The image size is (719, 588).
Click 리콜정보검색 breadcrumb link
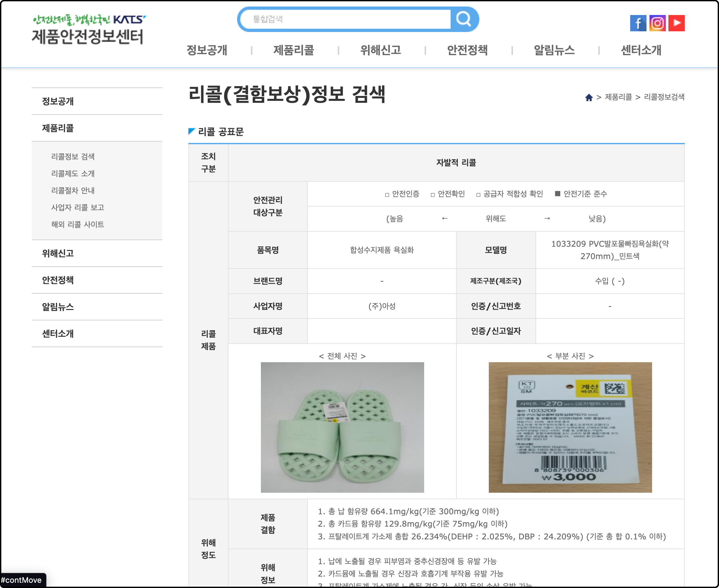pyautogui.click(x=664, y=97)
